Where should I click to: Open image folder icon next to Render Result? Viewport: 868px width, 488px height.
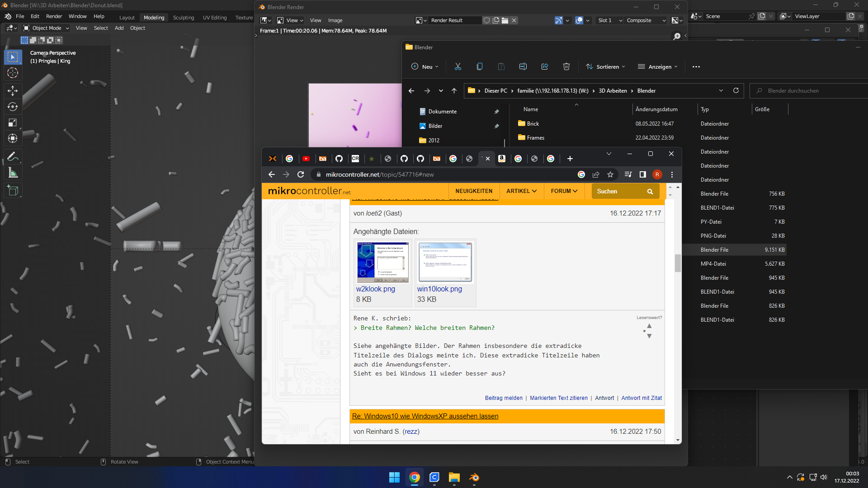505,20
